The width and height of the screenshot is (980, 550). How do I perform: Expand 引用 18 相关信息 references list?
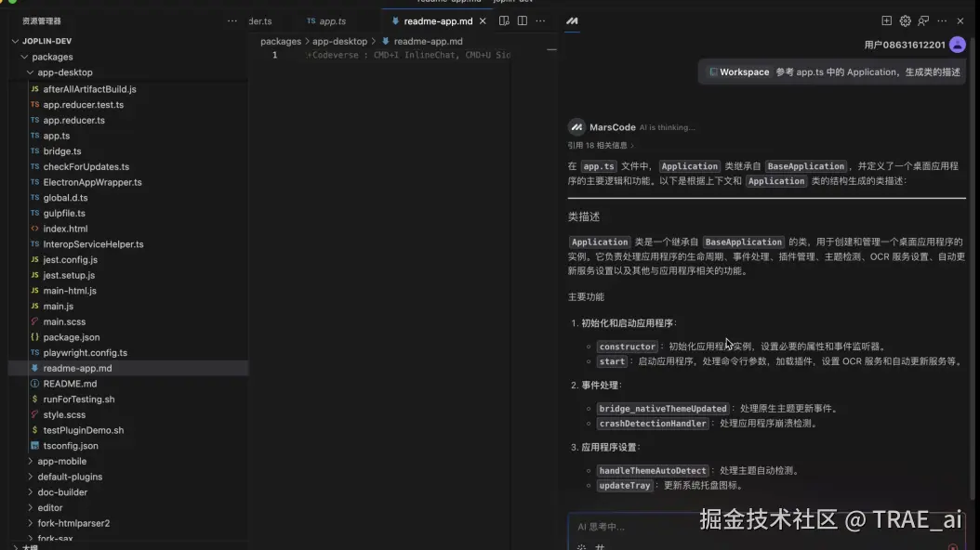tap(600, 146)
